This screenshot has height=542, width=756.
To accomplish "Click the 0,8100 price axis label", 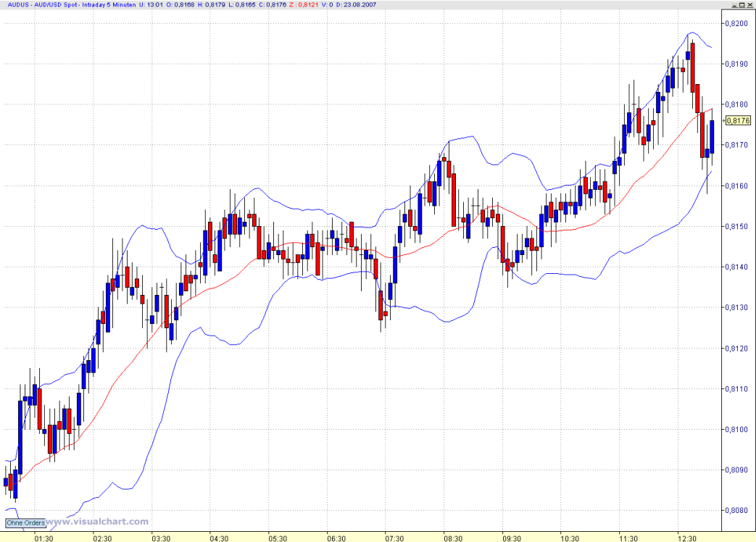I will click(736, 430).
